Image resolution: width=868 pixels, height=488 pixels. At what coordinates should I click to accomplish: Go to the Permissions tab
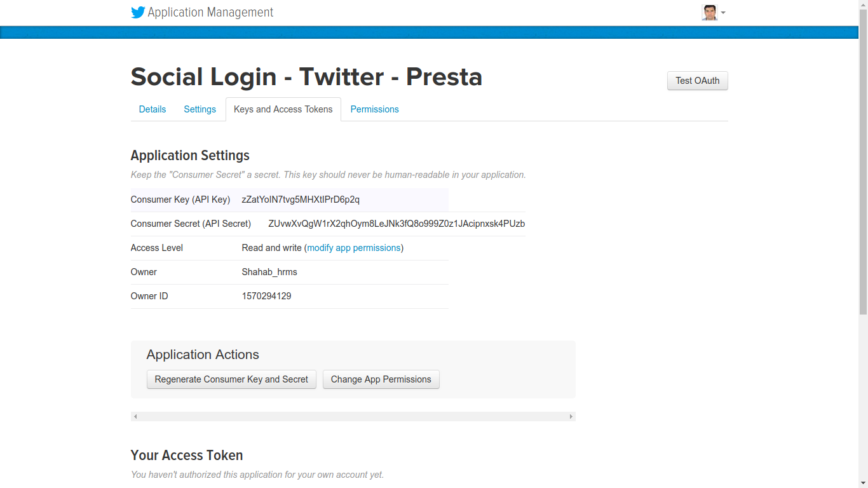click(x=375, y=109)
